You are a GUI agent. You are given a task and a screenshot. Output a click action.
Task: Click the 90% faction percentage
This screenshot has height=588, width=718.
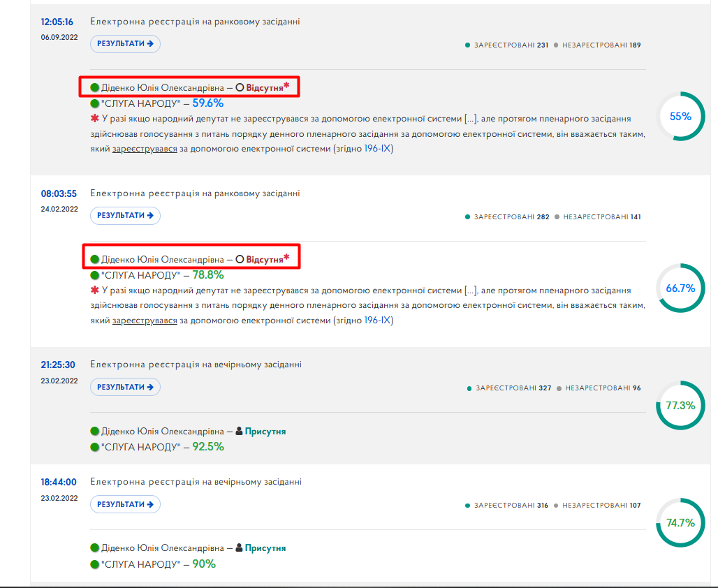(x=204, y=564)
